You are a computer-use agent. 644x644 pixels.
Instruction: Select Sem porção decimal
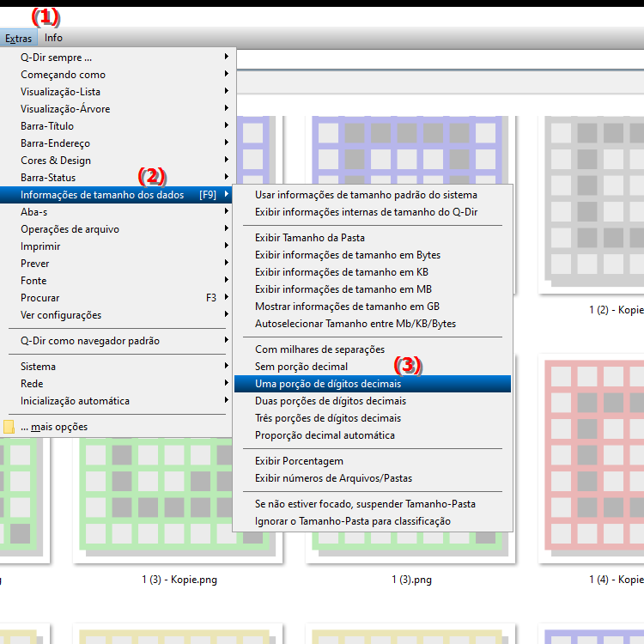coord(373,367)
